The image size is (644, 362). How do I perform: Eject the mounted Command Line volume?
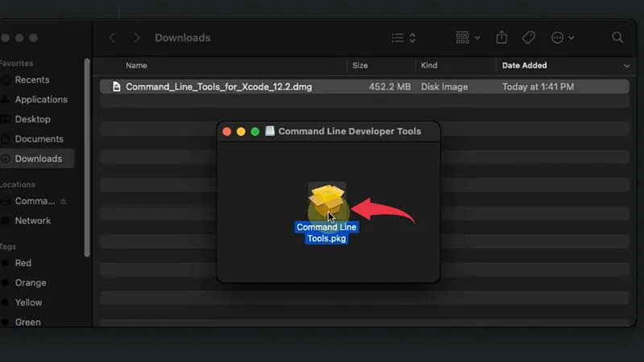coord(64,201)
